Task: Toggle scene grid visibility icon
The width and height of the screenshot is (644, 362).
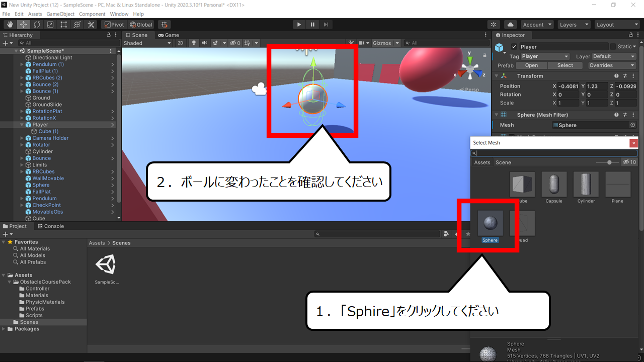Action: point(248,43)
